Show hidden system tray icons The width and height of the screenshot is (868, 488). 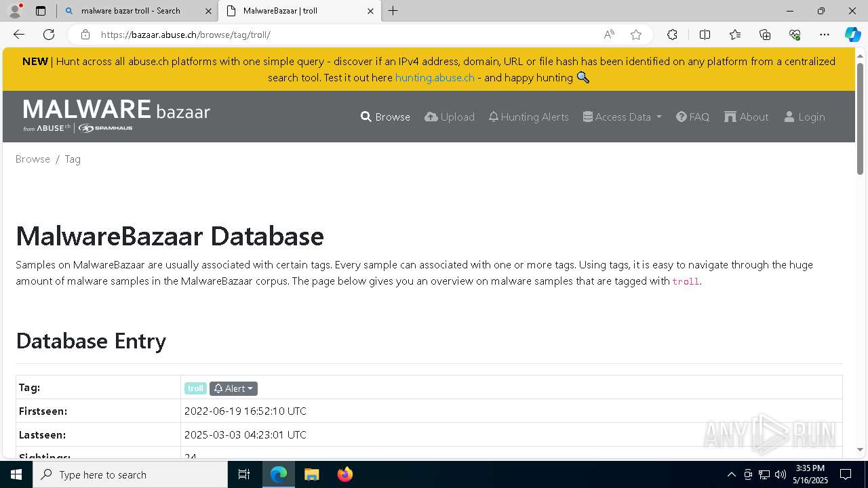pos(731,474)
